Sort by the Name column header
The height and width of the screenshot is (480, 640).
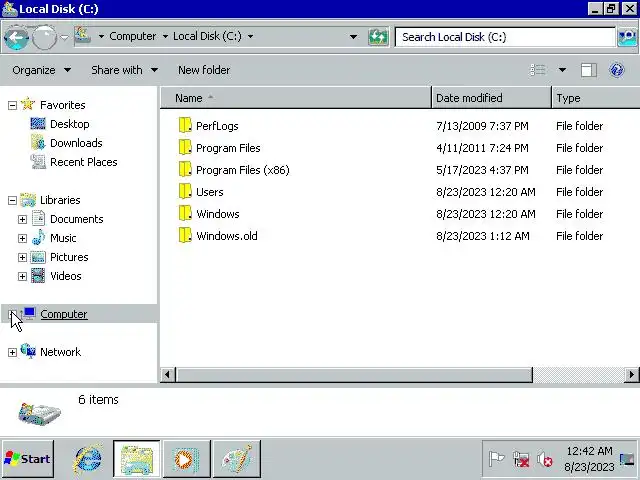click(x=296, y=98)
